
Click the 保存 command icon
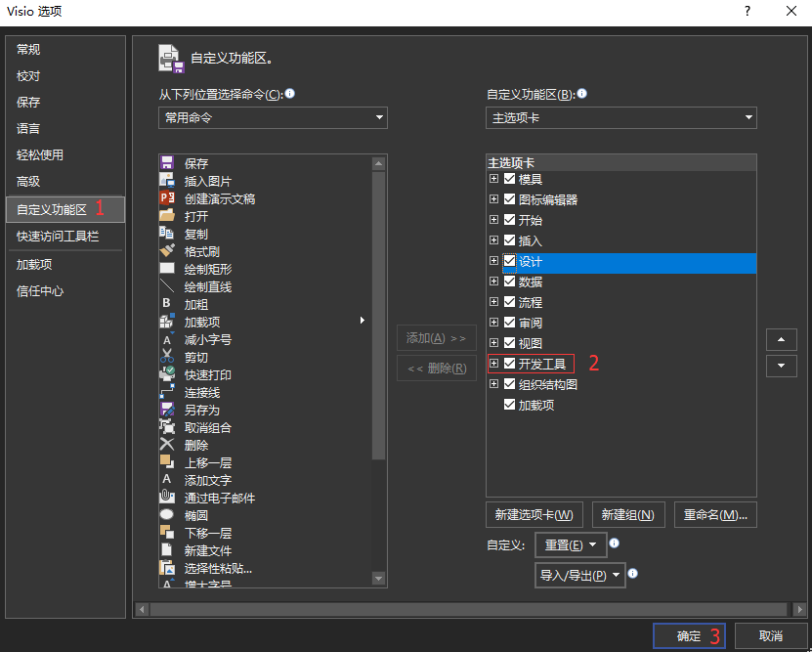[167, 163]
